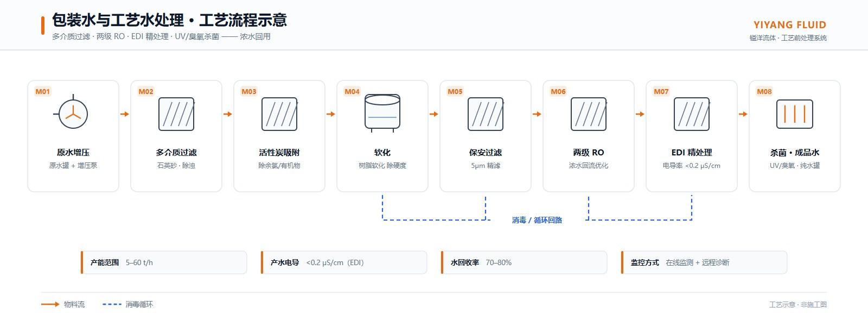Click the 原水罐 + 增压泵 description
Viewport: 868px width, 326px height.
coord(73,166)
